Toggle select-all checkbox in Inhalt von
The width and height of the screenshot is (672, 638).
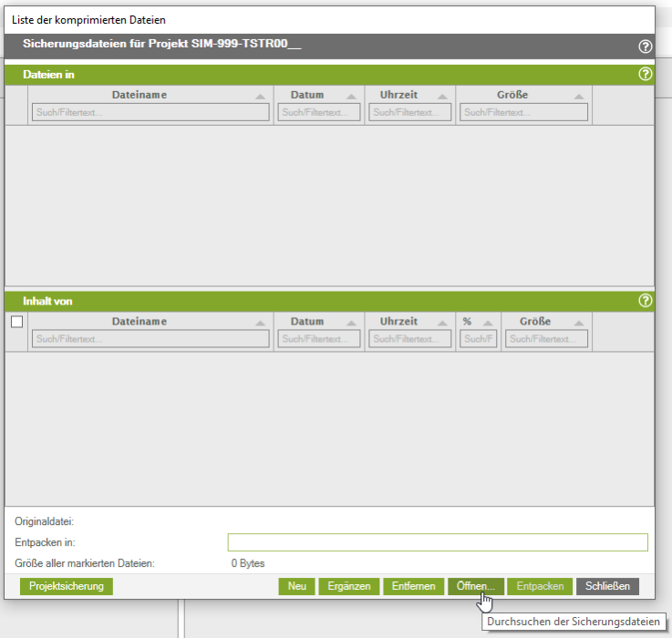(x=16, y=322)
